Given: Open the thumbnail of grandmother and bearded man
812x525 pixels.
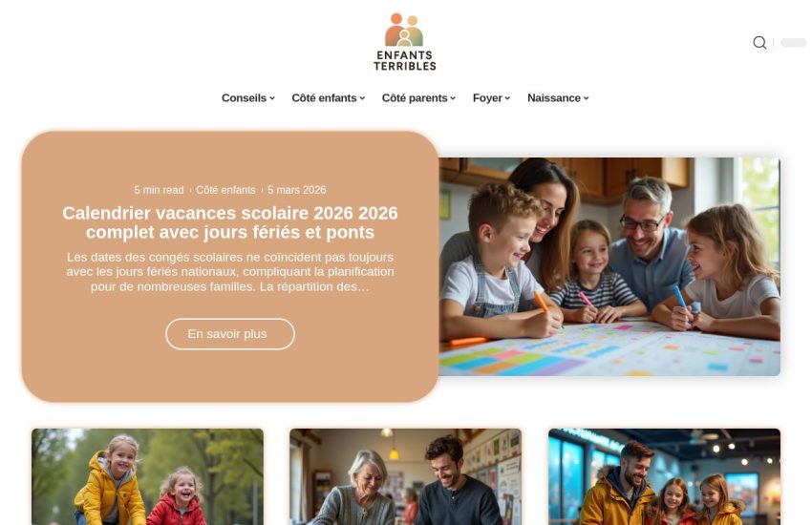Looking at the screenshot, I should pyautogui.click(x=405, y=476).
